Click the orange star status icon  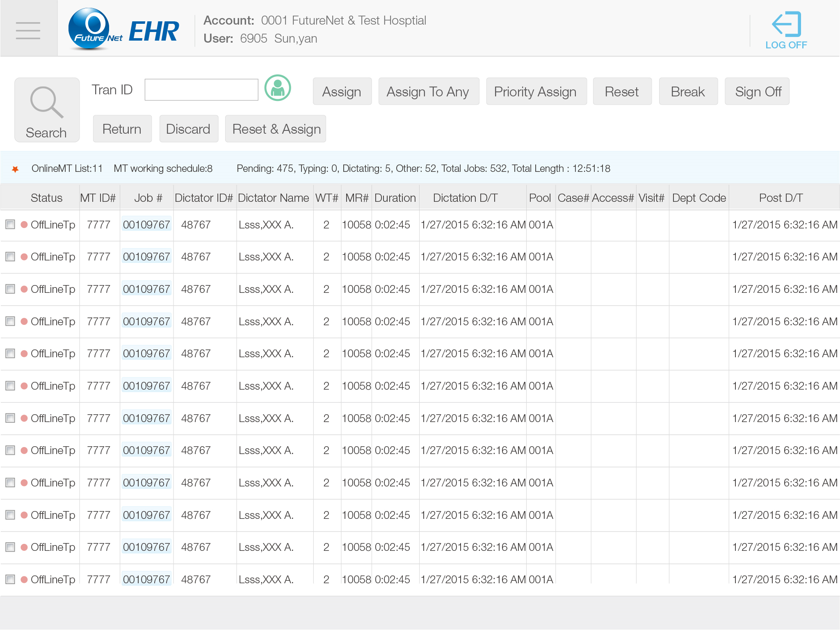(15, 169)
